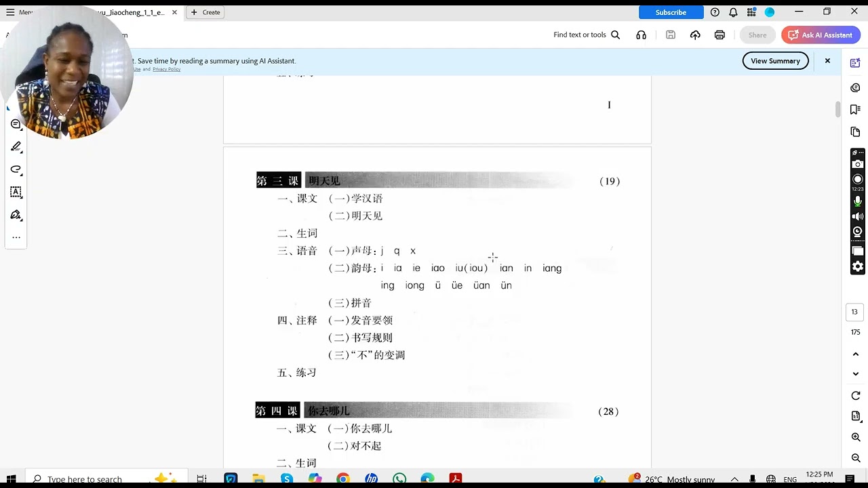This screenshot has width=868, height=488.
Task: Open the Read Aloud headphones icon
Action: [641, 35]
